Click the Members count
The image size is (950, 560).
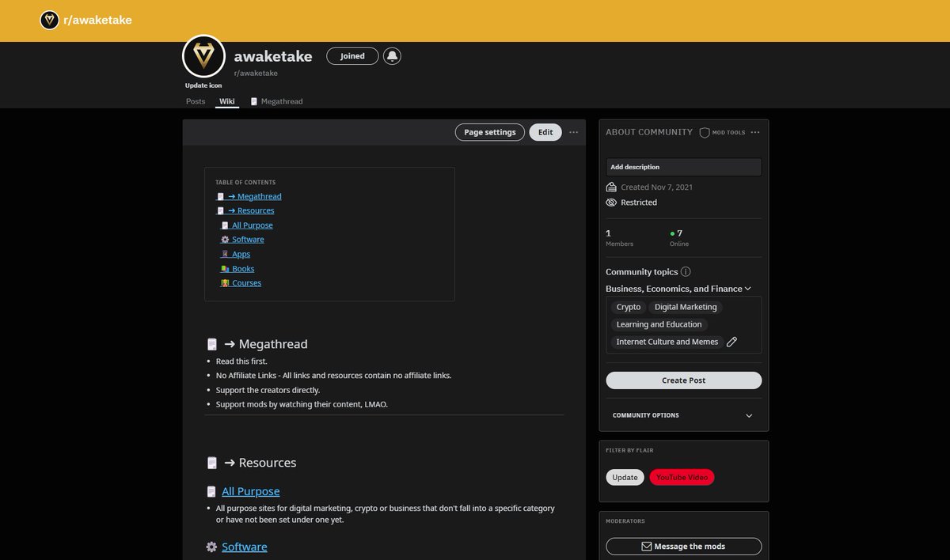pos(619,237)
